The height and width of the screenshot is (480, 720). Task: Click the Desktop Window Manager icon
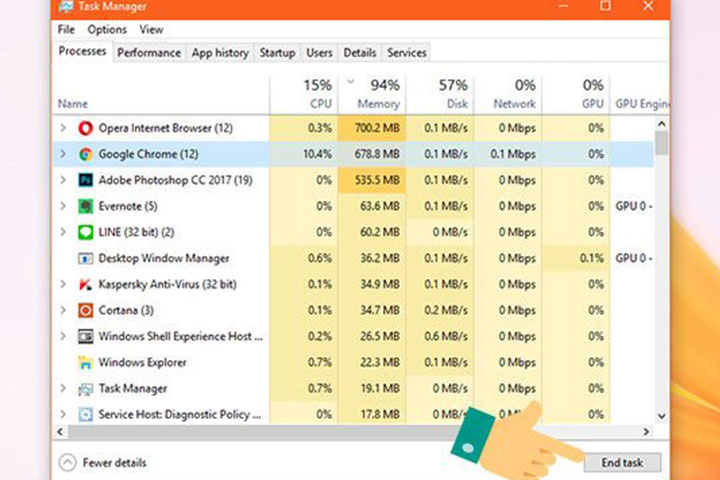pos(85,259)
